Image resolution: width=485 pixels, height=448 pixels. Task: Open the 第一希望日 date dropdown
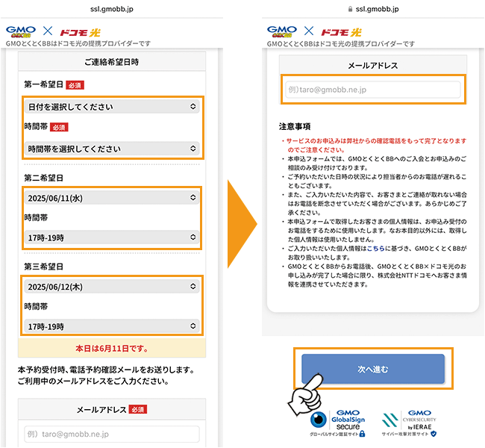(111, 107)
